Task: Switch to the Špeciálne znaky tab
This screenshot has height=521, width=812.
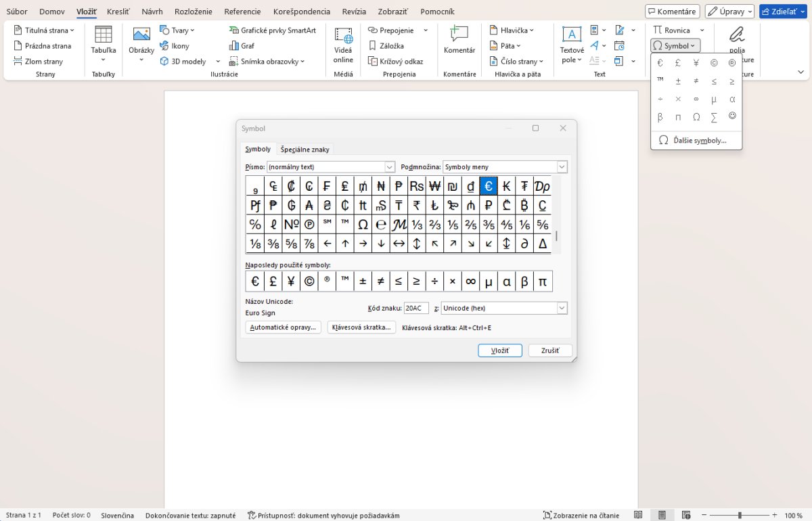Action: pyautogui.click(x=304, y=150)
